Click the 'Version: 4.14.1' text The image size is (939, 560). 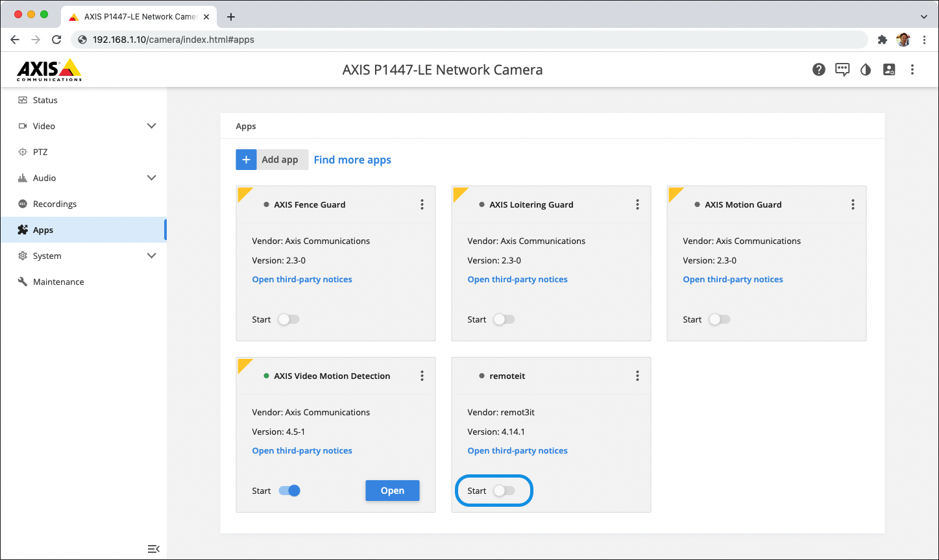tap(497, 432)
